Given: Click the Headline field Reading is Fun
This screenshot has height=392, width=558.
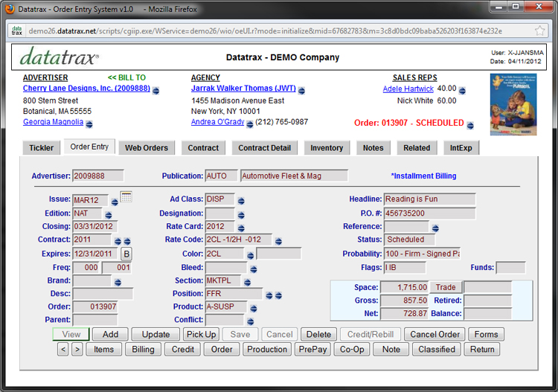Looking at the screenshot, I should point(429,199).
